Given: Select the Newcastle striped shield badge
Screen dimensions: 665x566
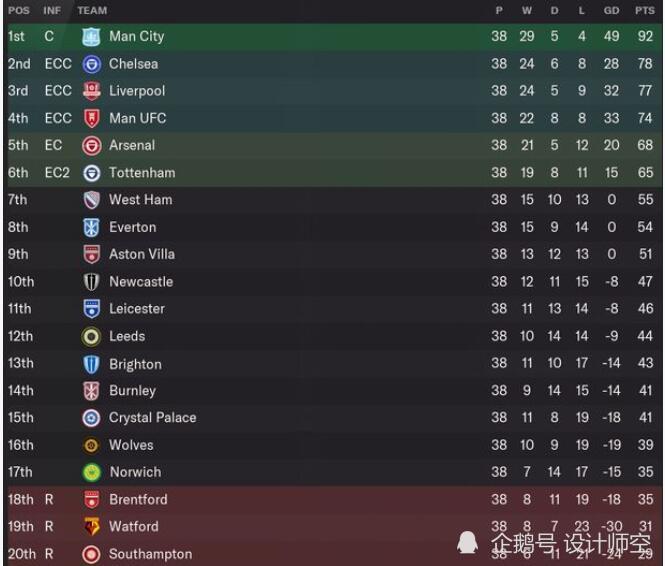Looking at the screenshot, I should [x=91, y=282].
